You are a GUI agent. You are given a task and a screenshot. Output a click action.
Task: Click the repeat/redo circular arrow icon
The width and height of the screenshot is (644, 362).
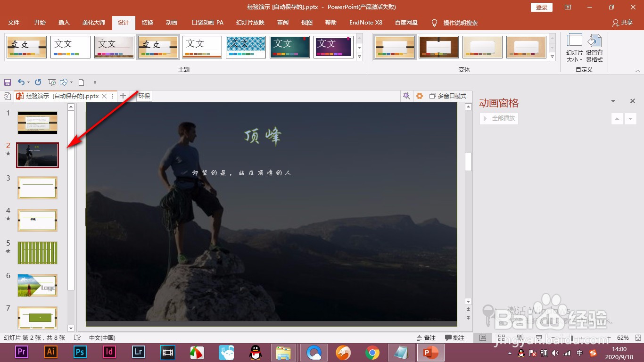[38, 82]
